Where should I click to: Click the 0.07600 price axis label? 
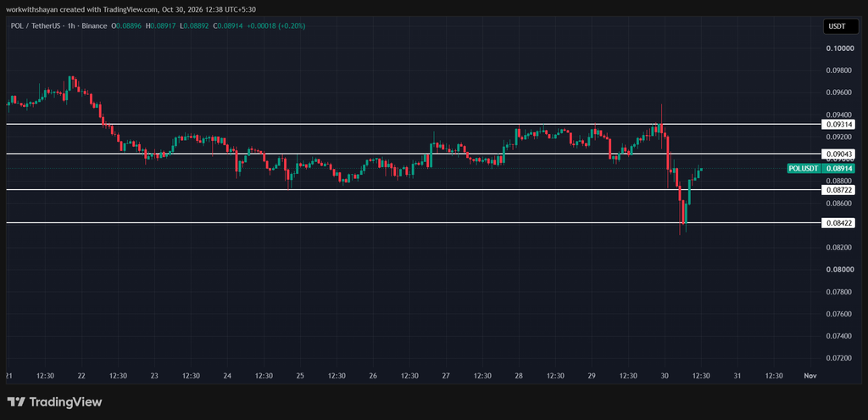point(840,314)
